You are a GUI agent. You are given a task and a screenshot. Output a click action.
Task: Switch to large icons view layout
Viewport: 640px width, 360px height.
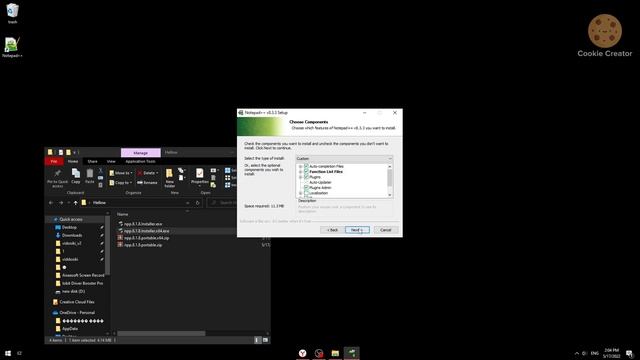click(x=265, y=340)
